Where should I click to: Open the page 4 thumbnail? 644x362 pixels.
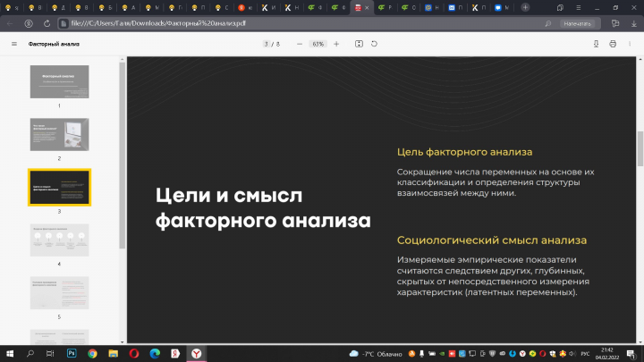(60, 240)
